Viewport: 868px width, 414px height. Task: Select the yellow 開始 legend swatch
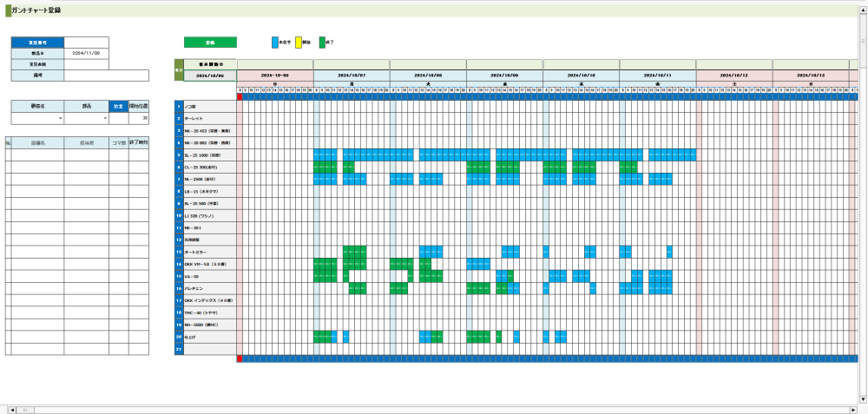click(299, 42)
